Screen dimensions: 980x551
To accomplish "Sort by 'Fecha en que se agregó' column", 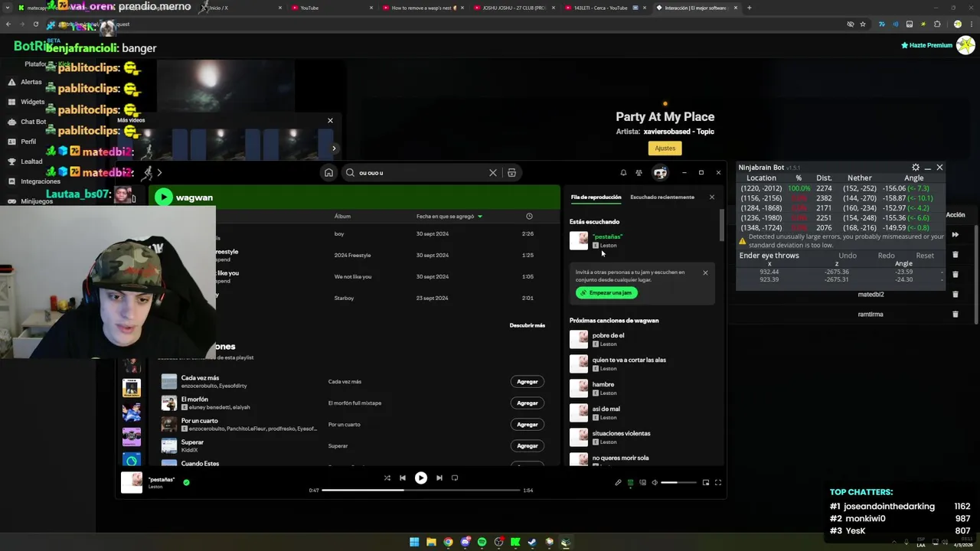I will coord(449,217).
